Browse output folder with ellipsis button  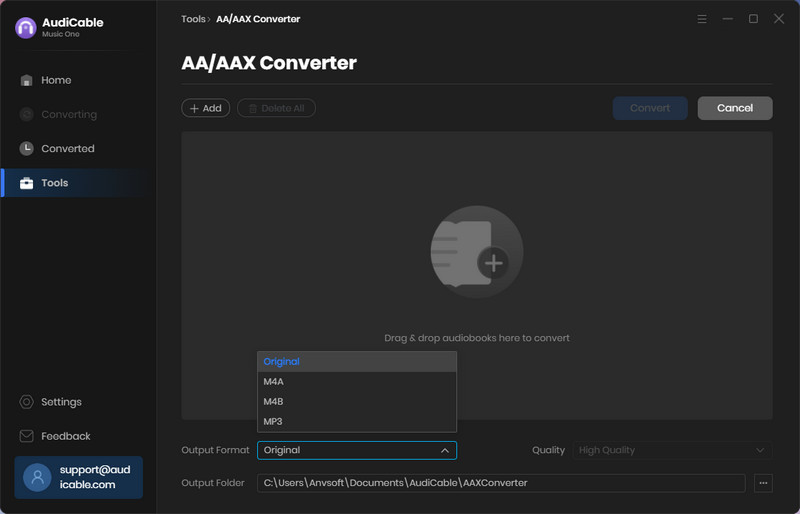763,483
